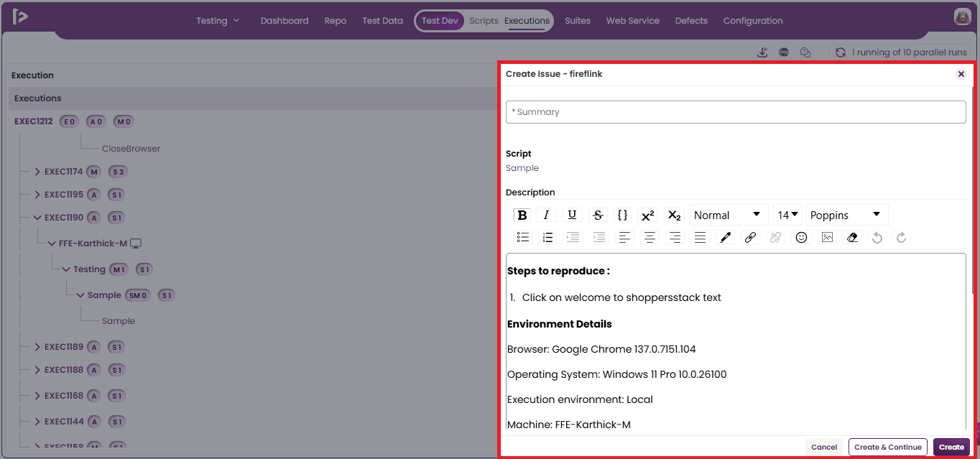
Task: Increase indent of the text
Action: pyautogui.click(x=573, y=237)
